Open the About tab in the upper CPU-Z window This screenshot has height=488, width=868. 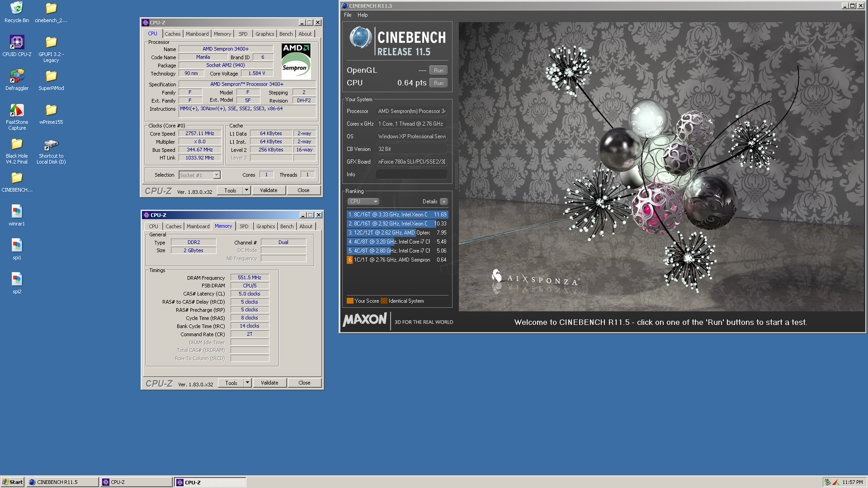coord(305,34)
